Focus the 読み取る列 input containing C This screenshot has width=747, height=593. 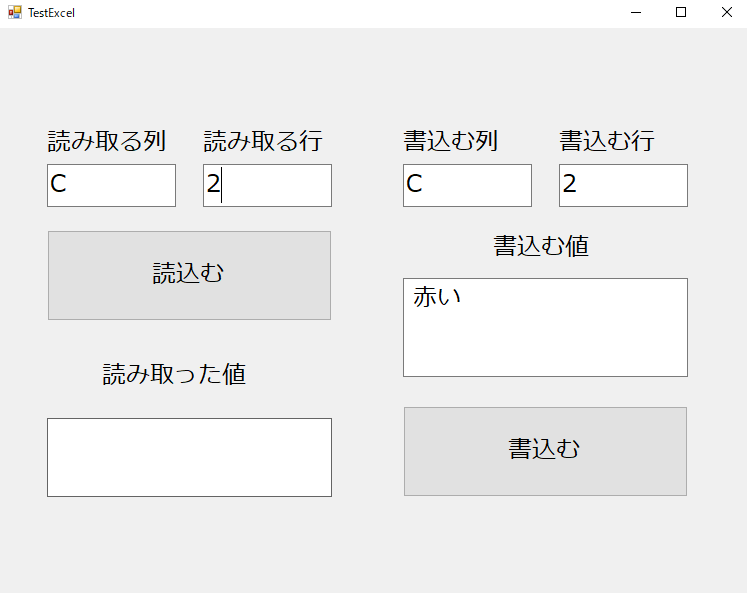[x=111, y=185]
